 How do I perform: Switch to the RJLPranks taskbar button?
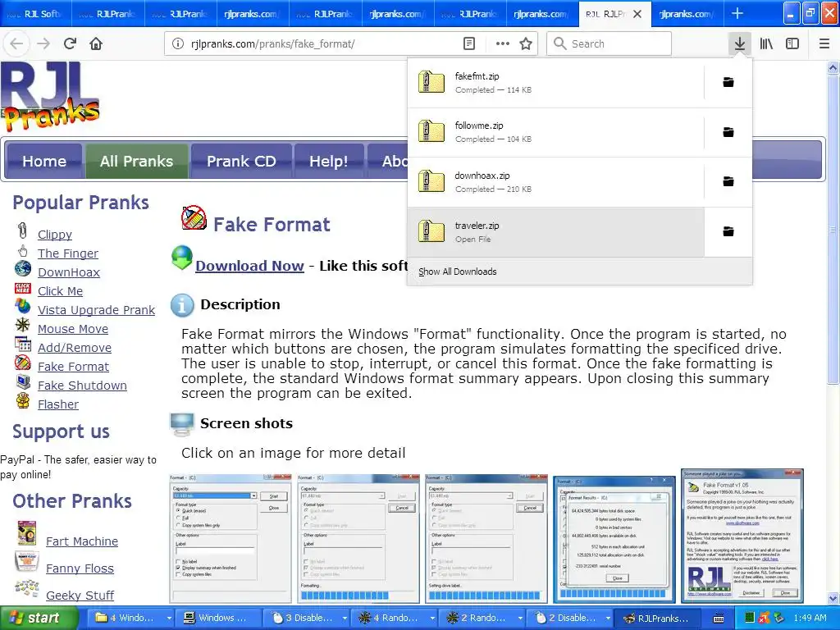click(658, 619)
